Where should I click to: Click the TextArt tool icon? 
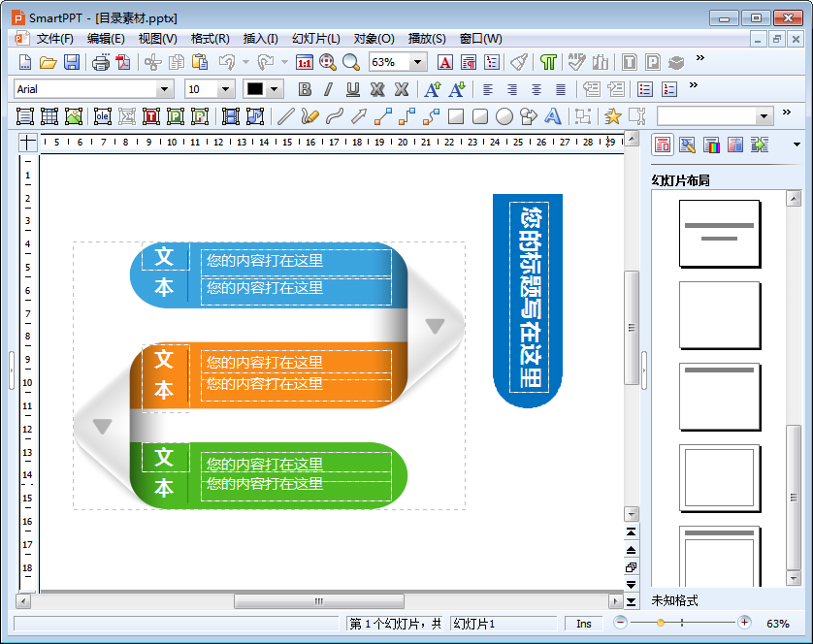pos(552,116)
